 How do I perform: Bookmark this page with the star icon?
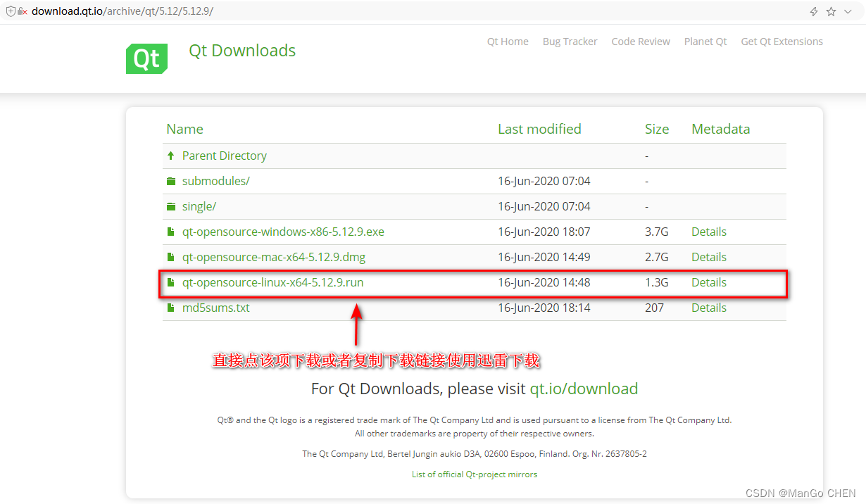tap(831, 11)
